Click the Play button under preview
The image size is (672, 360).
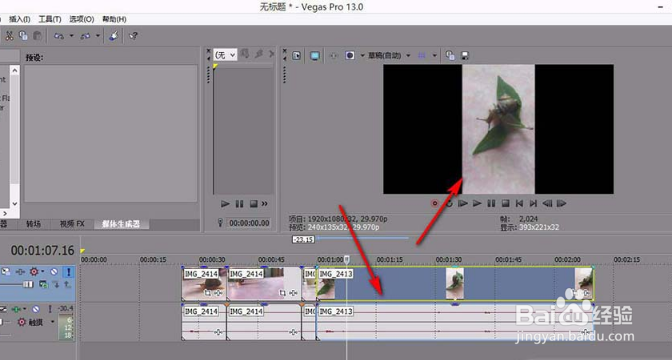click(x=477, y=203)
